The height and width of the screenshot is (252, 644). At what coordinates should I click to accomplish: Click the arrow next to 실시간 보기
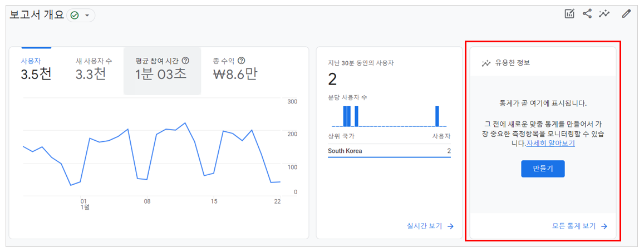click(450, 226)
